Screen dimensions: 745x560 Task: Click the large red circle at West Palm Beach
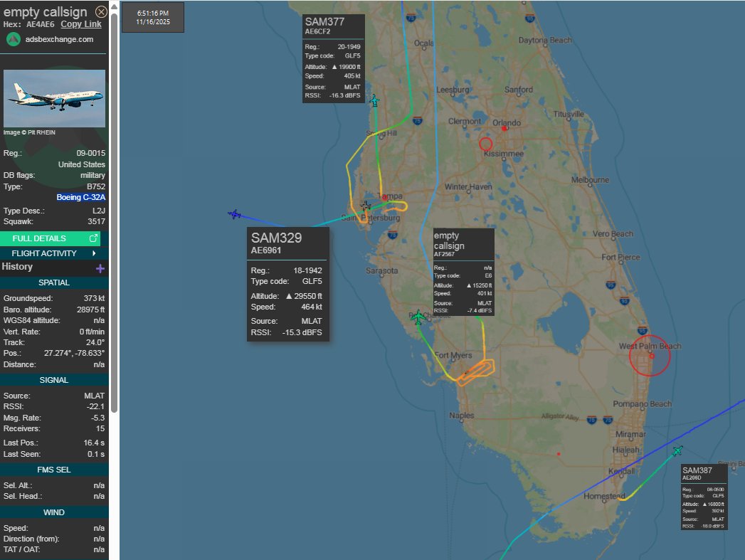point(650,355)
